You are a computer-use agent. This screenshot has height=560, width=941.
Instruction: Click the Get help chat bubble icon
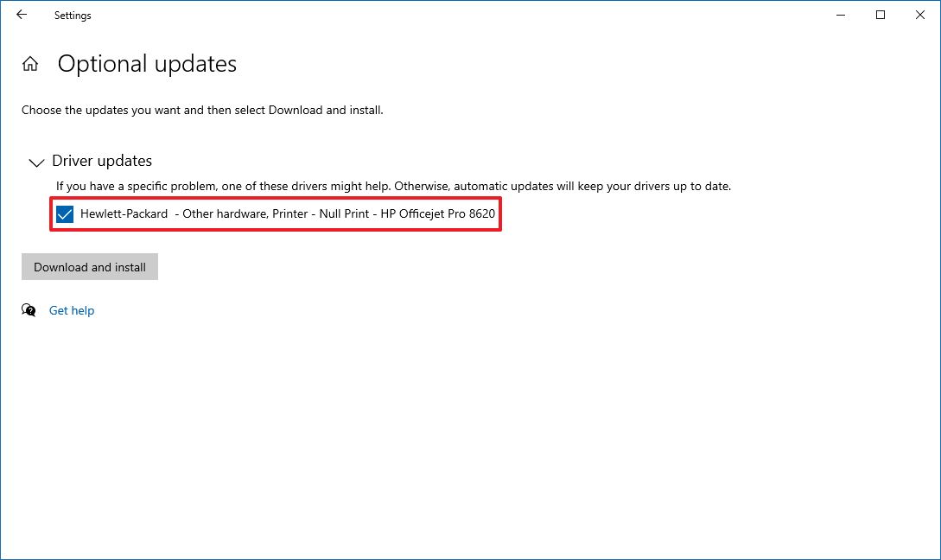pyautogui.click(x=29, y=310)
